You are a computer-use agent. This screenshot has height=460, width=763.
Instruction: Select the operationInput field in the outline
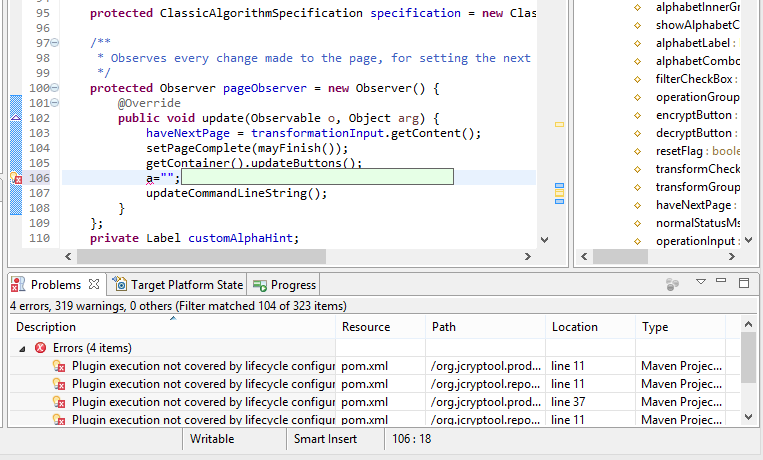697,241
